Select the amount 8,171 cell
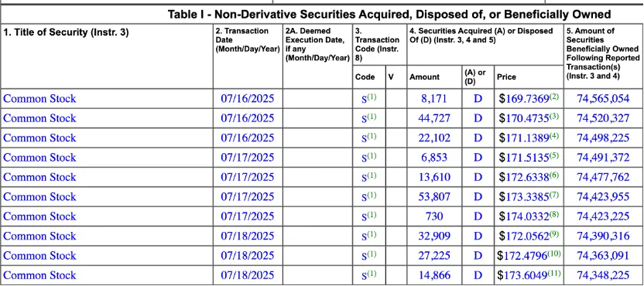The height and width of the screenshot is (286, 644). tap(434, 99)
